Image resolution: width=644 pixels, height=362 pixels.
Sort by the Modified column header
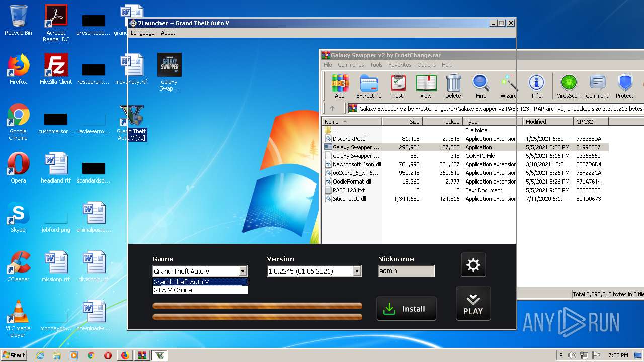point(547,121)
